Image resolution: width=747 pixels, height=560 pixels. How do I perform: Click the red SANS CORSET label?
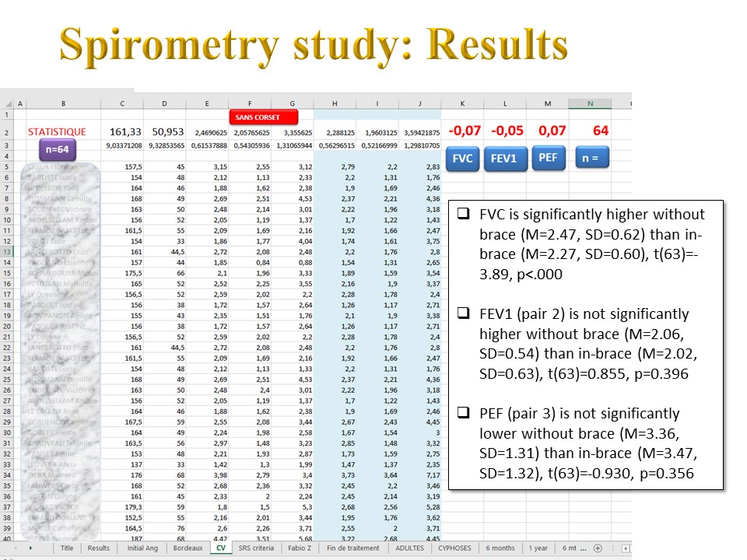pos(264,117)
